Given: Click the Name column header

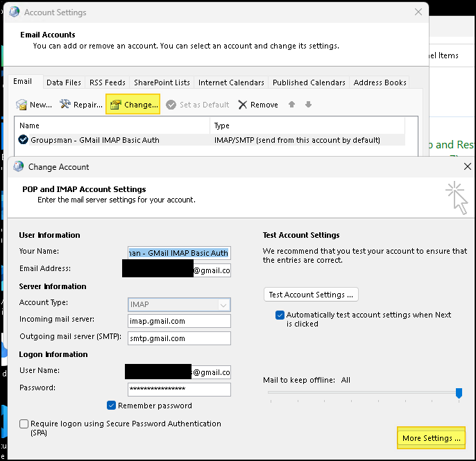Looking at the screenshot, I should pos(112,125).
